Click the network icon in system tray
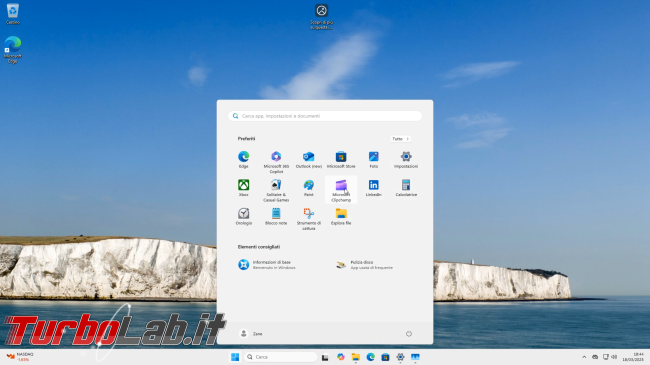The height and width of the screenshot is (365, 650). [606, 357]
